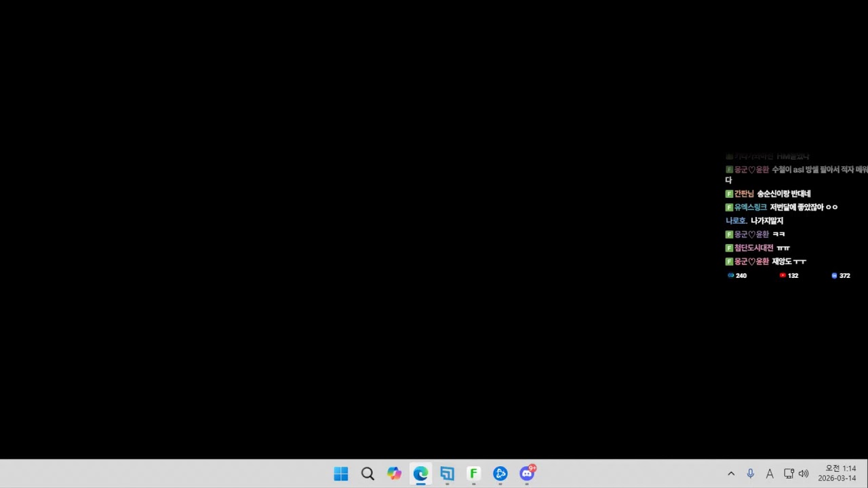Image resolution: width=868 pixels, height=488 pixels.
Task: Click the username 유엑스링크 in chat
Action: [x=751, y=207]
